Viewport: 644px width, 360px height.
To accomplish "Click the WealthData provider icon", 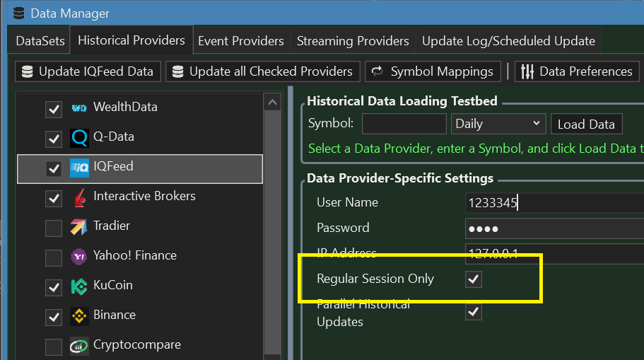I will (79, 108).
